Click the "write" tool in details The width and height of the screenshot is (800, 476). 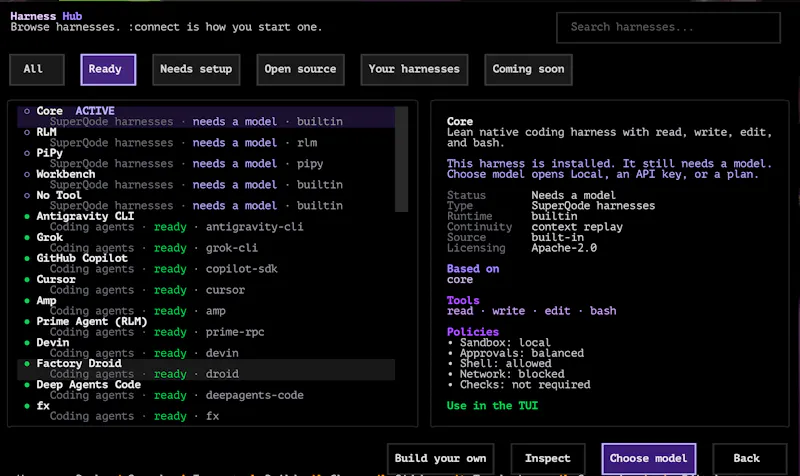pyautogui.click(x=508, y=311)
